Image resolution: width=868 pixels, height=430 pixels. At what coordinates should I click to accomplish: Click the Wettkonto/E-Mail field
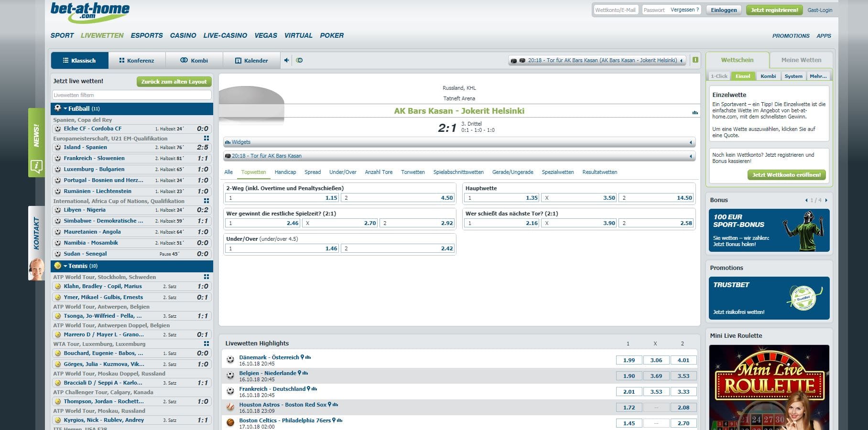coord(615,10)
